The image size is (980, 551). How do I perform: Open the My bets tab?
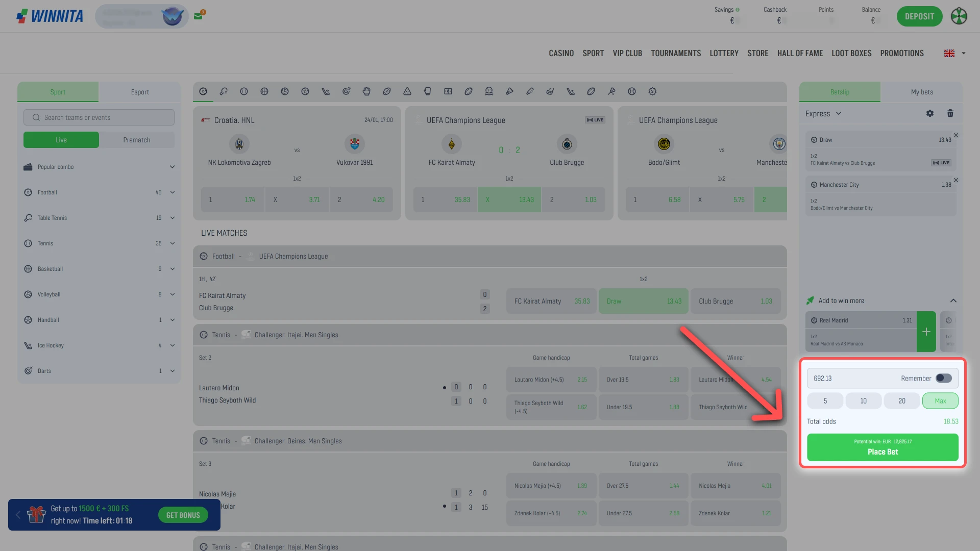click(x=921, y=92)
